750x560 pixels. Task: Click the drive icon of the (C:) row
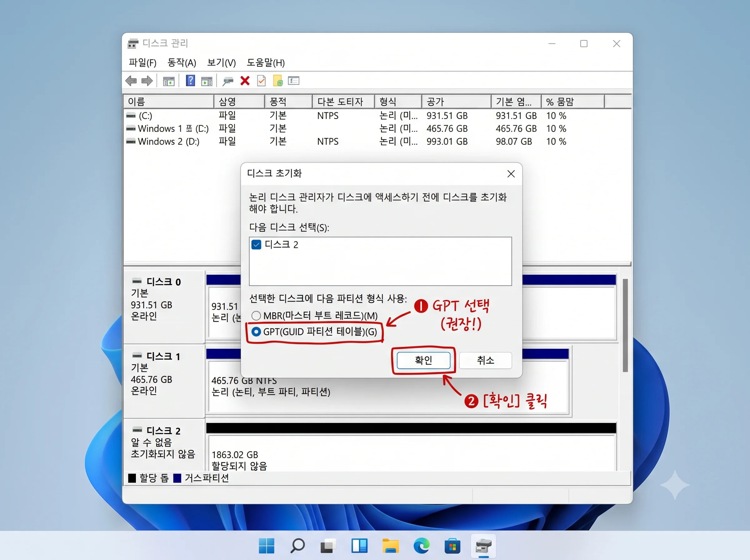click(131, 116)
